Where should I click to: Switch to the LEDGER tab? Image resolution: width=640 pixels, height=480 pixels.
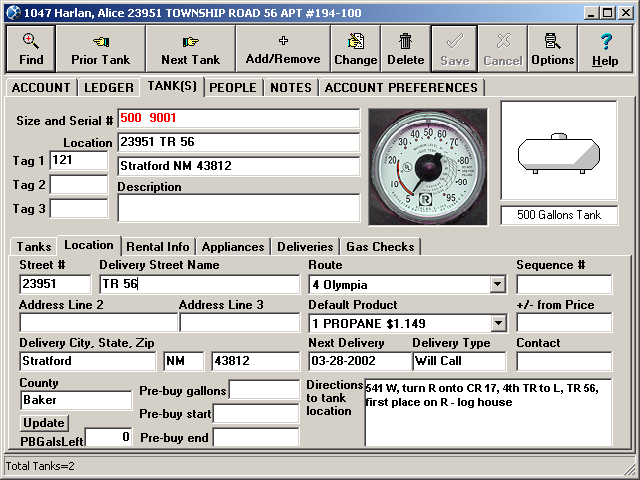108,88
